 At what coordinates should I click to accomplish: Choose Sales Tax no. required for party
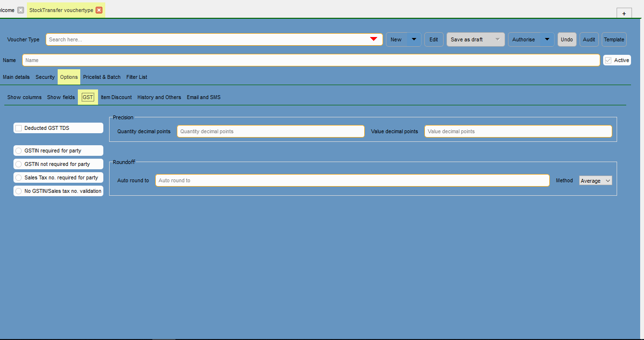click(x=18, y=177)
